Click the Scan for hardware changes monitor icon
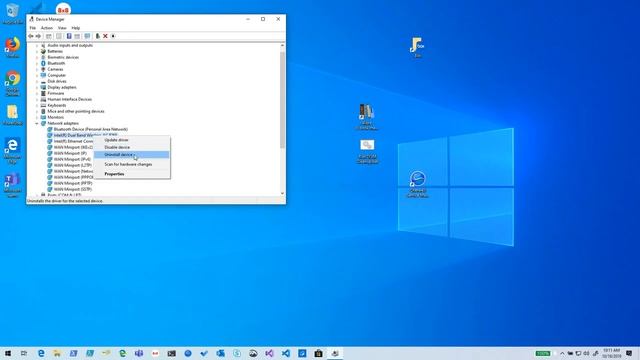The image size is (640, 360). point(87,36)
